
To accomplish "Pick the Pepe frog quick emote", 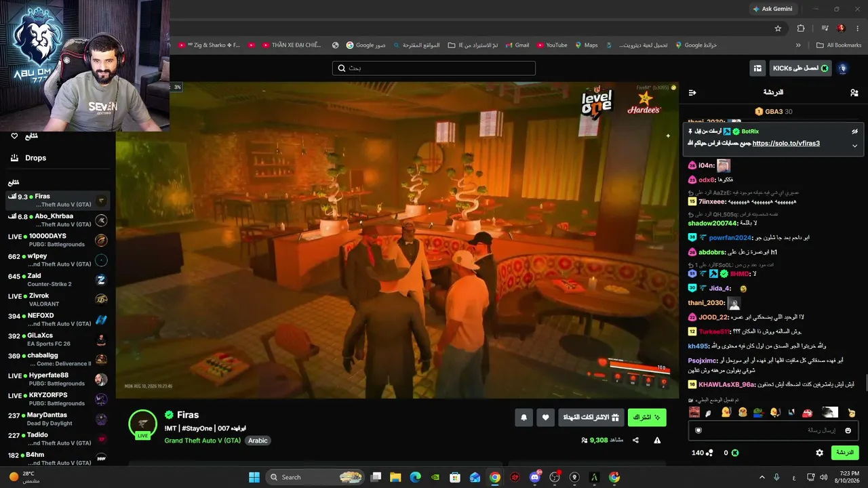I will coord(758,412).
